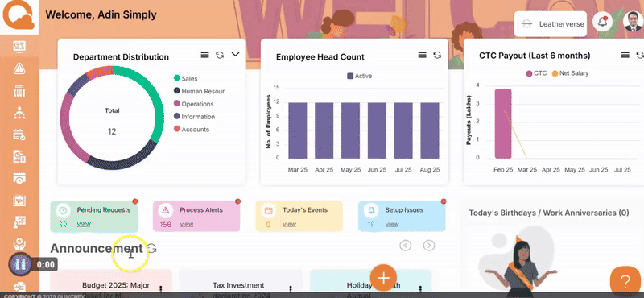Viewport: 644px width, 298px height.
Task: Toggle the Active series legend
Action: pos(359,76)
